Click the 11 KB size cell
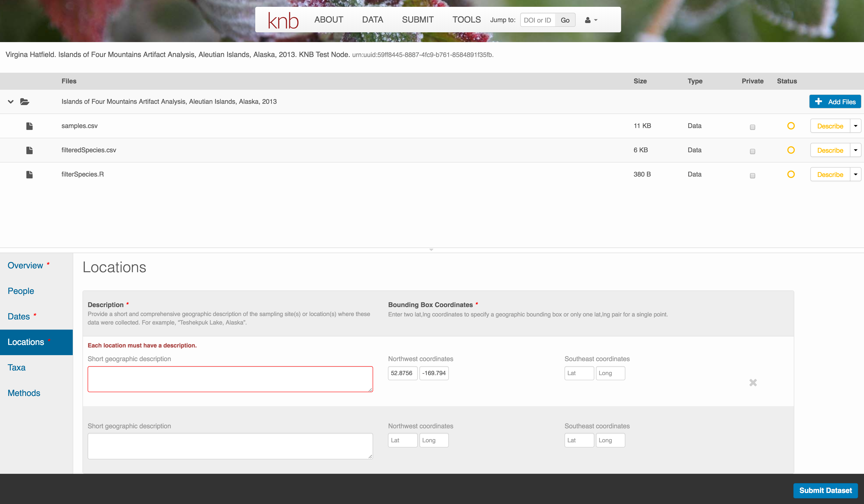This screenshot has width=864, height=504. (x=642, y=126)
